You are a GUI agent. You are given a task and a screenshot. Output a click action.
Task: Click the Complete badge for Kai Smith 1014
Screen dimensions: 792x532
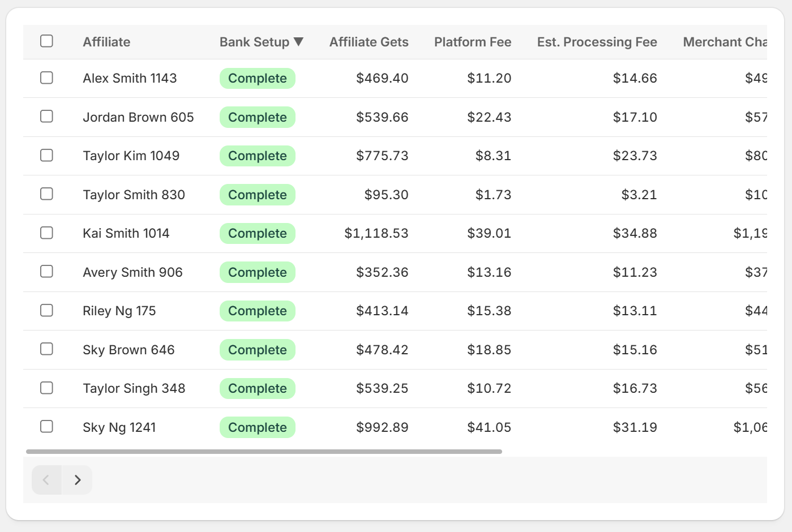[257, 233]
